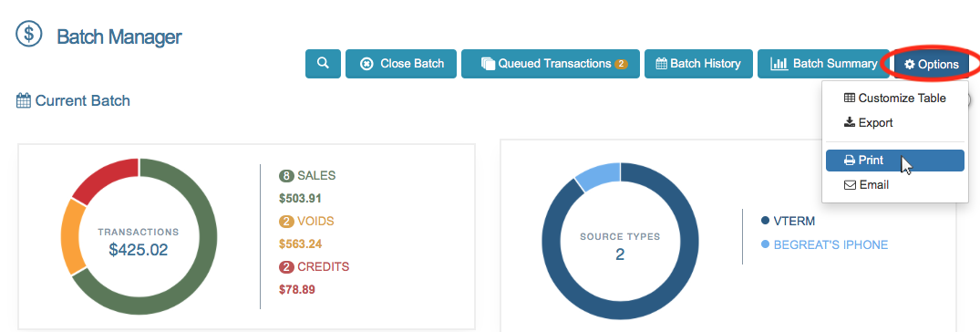Viewport: 980px width, 332px height.
Task: View the Batch Summary
Action: coord(823,64)
